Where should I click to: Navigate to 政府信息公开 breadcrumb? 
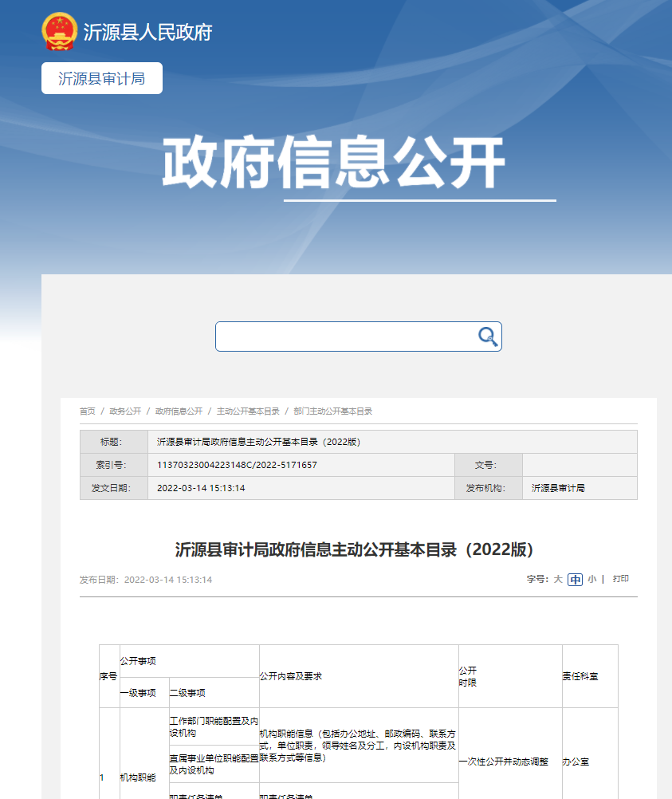179,411
